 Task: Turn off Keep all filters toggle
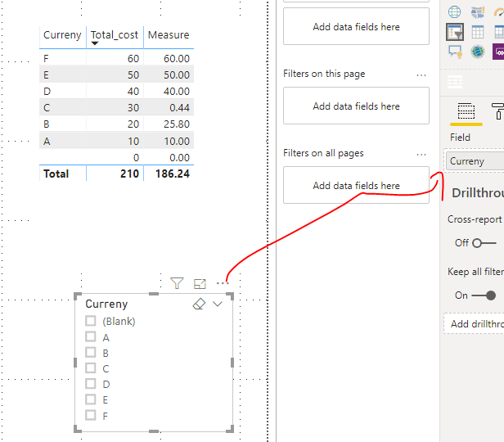[484, 295]
